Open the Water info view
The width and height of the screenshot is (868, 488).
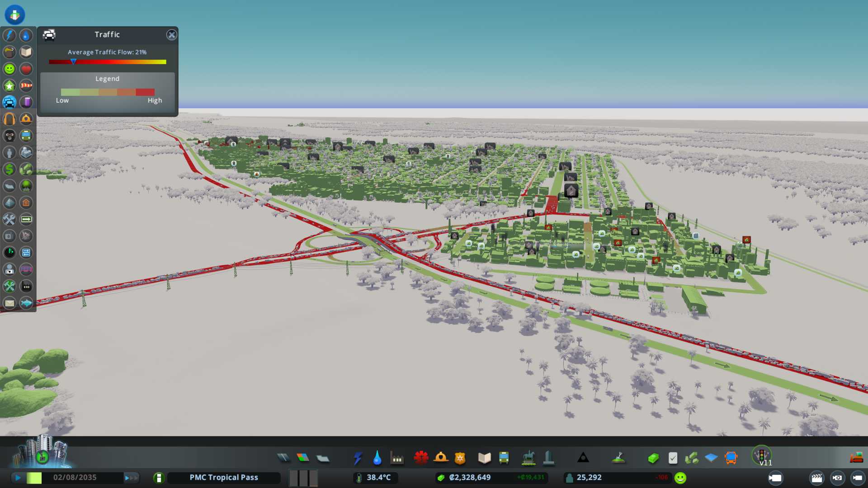pos(26,35)
